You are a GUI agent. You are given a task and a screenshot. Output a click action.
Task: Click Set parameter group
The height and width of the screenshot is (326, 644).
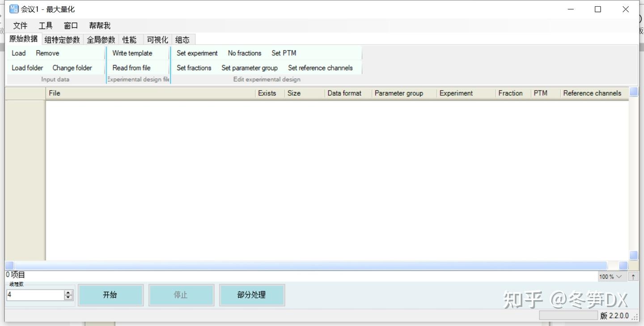pyautogui.click(x=250, y=68)
